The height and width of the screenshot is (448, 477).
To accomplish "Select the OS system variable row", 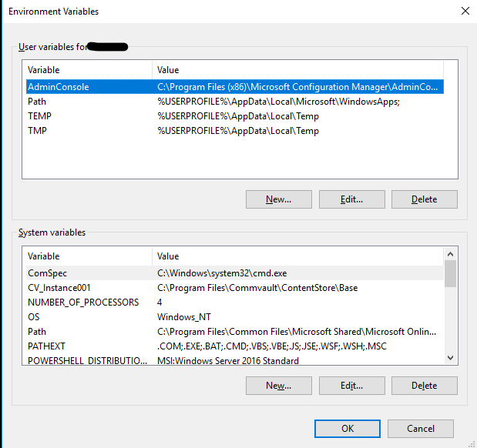I will pyautogui.click(x=235, y=316).
